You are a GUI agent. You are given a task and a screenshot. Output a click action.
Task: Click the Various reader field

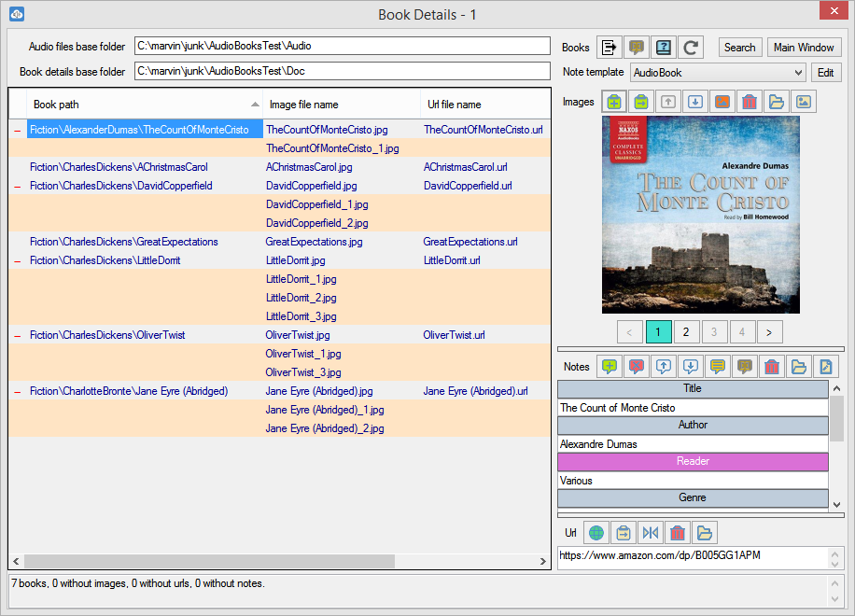pyautogui.click(x=693, y=481)
